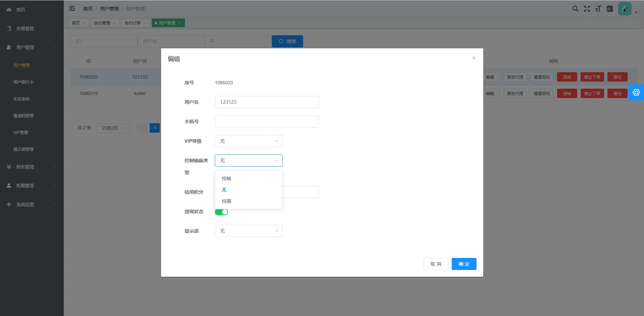Viewport: 644px width, 316px height.
Task: Select 控赢 from the open dropdown list
Action: coord(227,201)
